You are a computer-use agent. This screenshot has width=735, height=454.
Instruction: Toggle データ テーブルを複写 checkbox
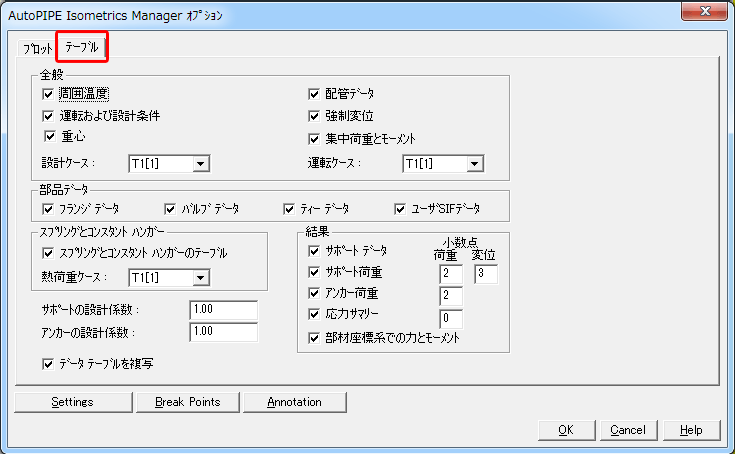(48, 364)
